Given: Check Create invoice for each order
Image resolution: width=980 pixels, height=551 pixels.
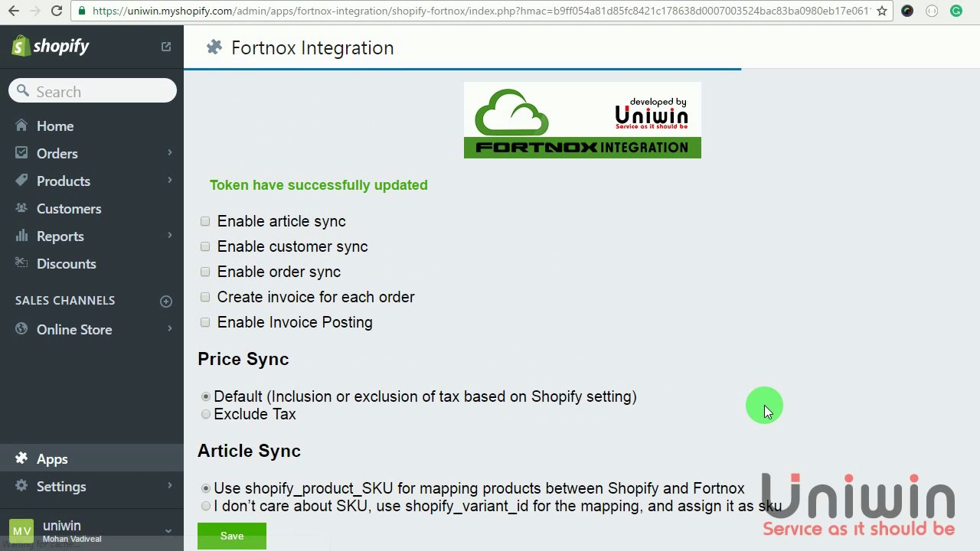Looking at the screenshot, I should point(205,297).
